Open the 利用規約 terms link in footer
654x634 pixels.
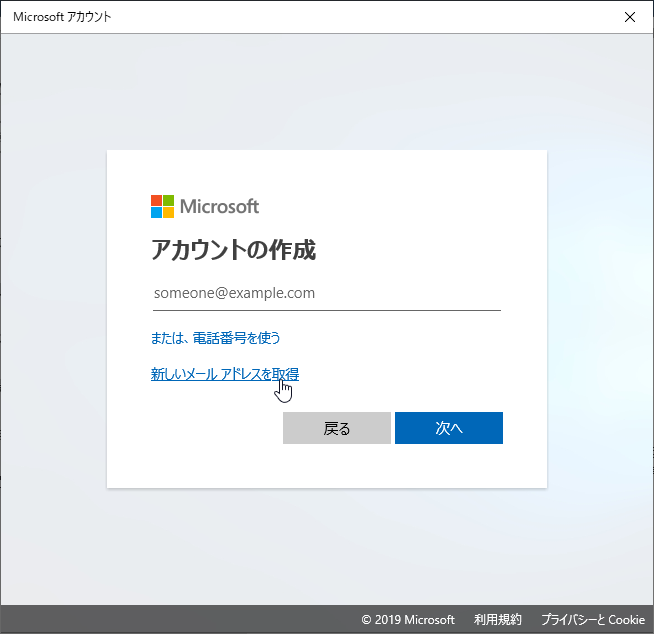498,619
